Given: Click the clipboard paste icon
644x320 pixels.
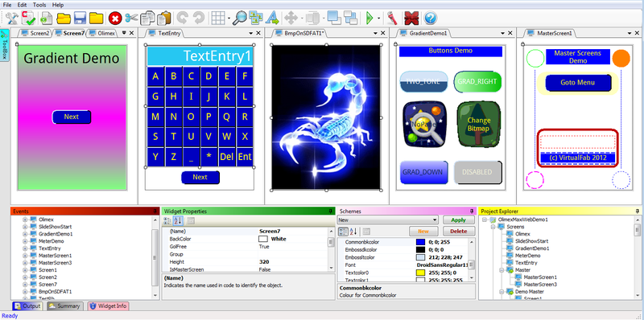Looking at the screenshot, I should [164, 18].
